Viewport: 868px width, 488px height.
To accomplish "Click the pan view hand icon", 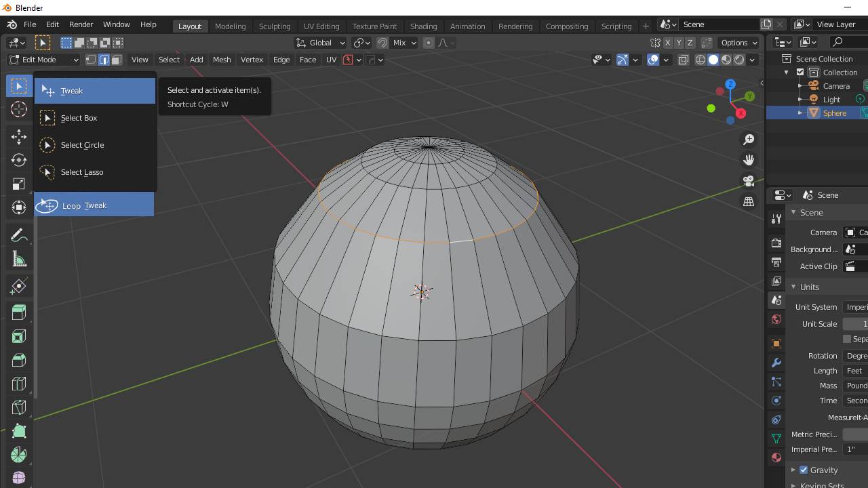I will click(749, 160).
